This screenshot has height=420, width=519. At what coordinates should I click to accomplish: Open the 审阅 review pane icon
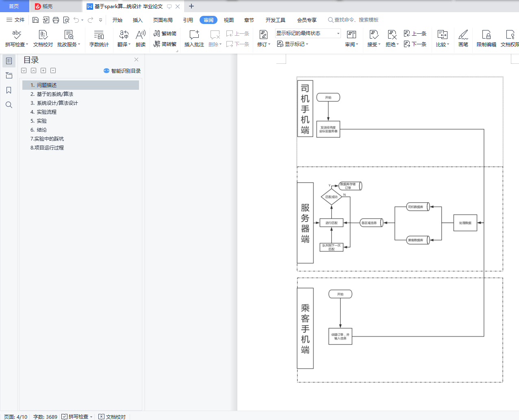tap(352, 35)
